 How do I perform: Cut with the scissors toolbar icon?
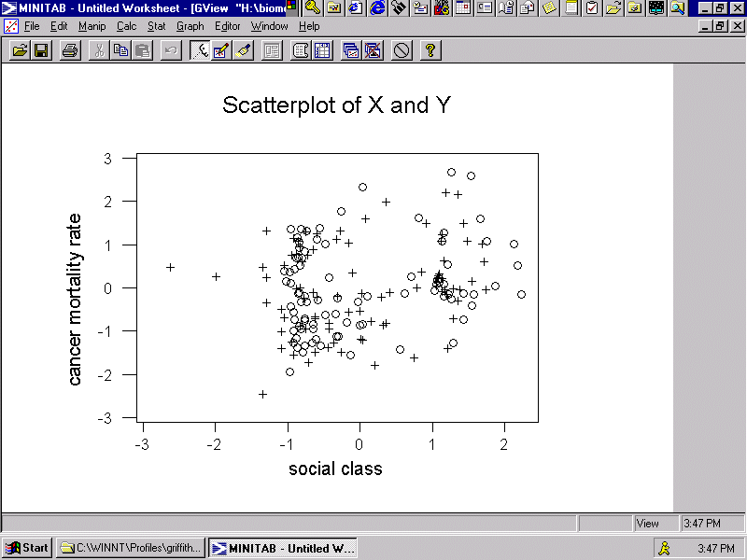[x=99, y=50]
